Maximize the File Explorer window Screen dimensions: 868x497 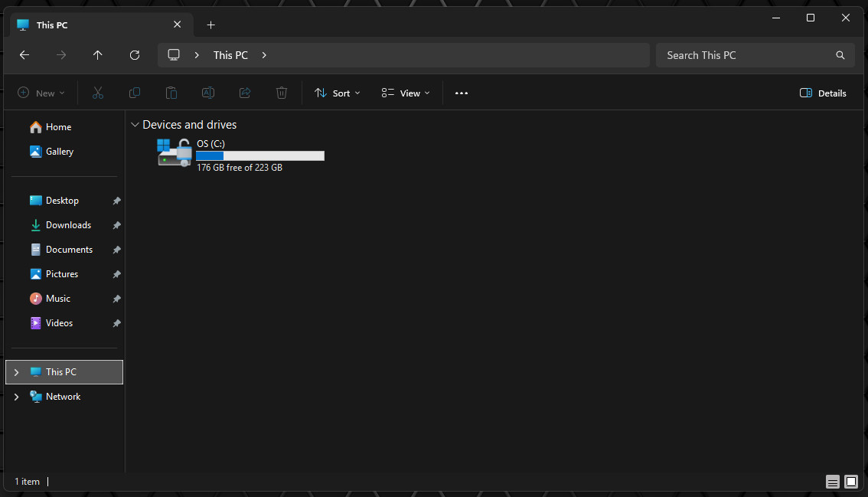pyautogui.click(x=811, y=18)
